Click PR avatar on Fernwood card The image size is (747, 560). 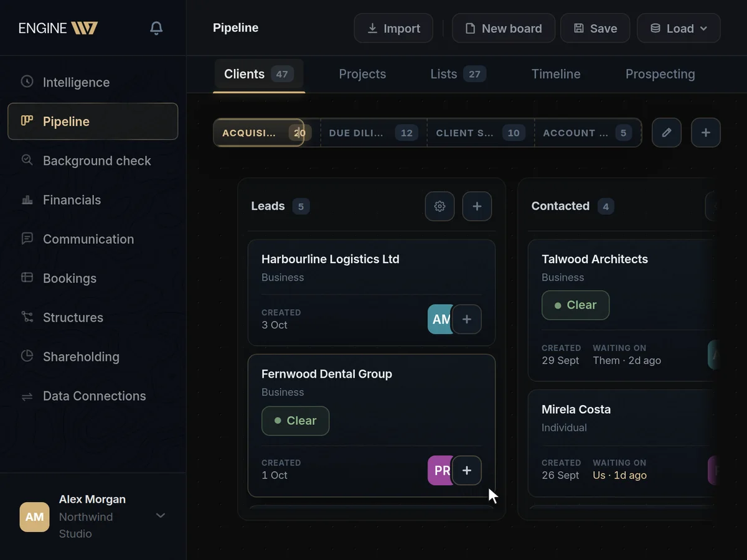(439, 470)
